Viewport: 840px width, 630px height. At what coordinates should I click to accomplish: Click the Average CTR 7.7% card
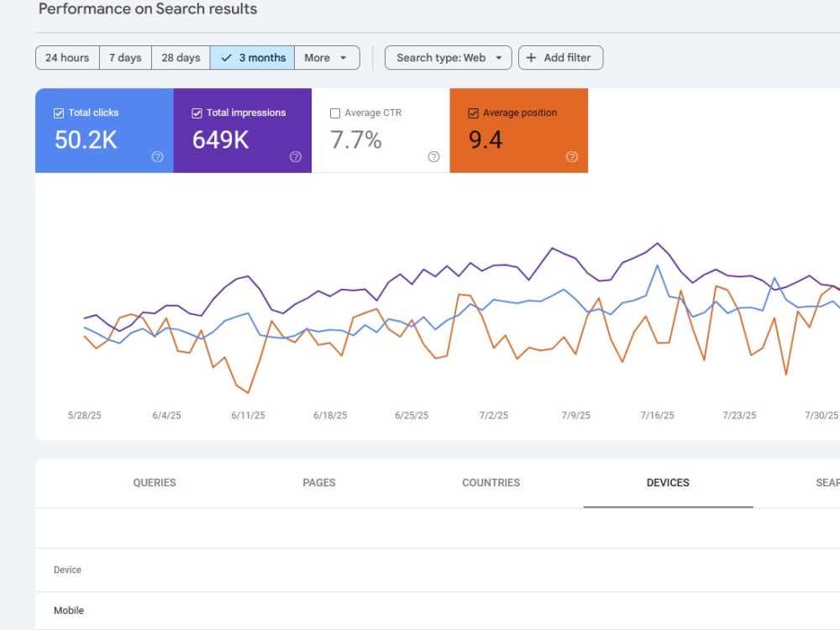coord(381,131)
